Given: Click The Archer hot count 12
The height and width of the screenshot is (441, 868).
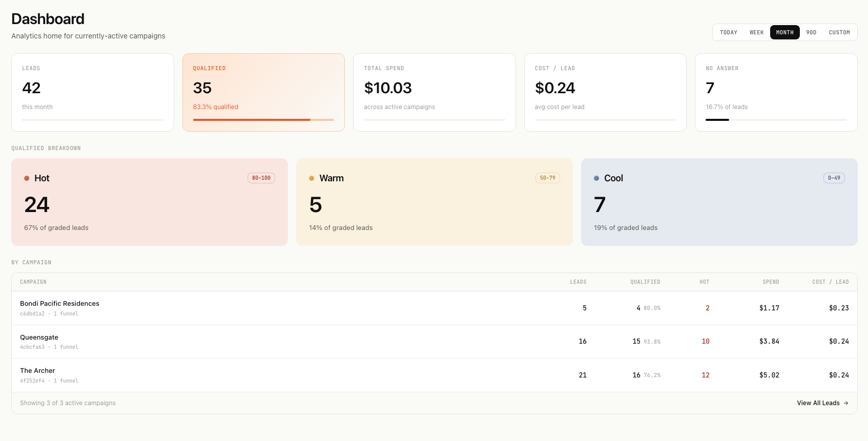Looking at the screenshot, I should [706, 375].
